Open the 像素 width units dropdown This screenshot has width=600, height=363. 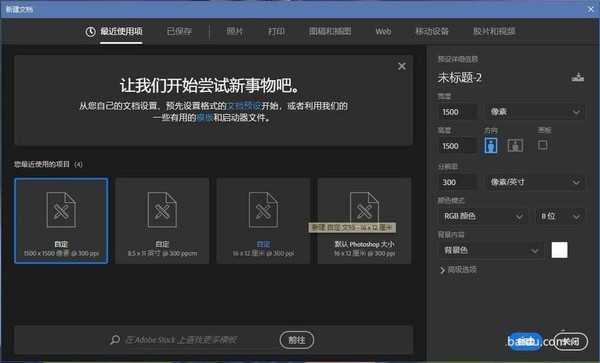tap(535, 112)
